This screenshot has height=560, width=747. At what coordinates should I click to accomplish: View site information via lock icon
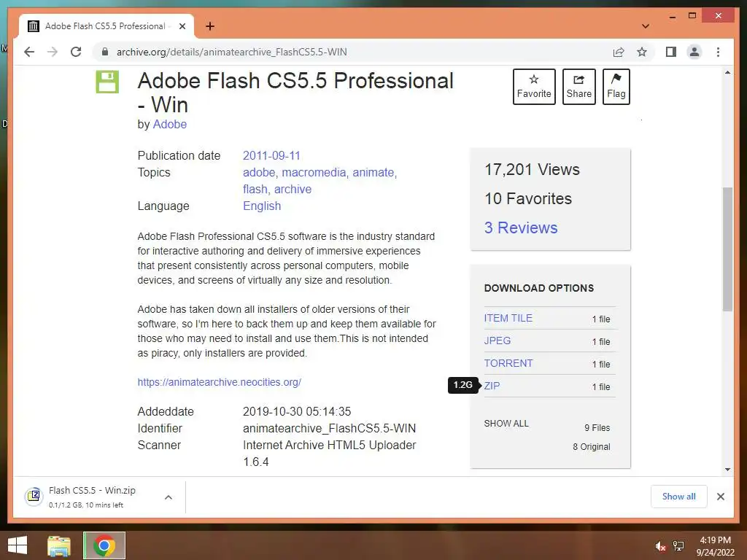[105, 52]
